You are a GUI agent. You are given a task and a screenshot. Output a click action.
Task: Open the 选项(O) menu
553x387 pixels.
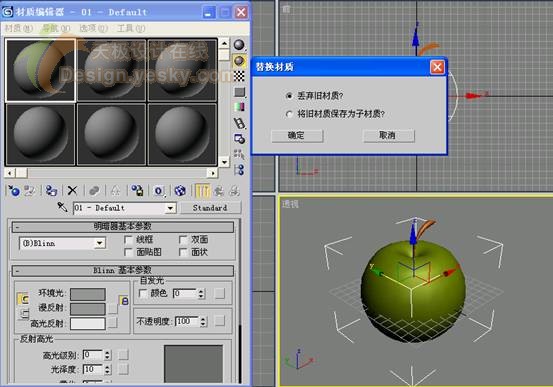(x=93, y=29)
